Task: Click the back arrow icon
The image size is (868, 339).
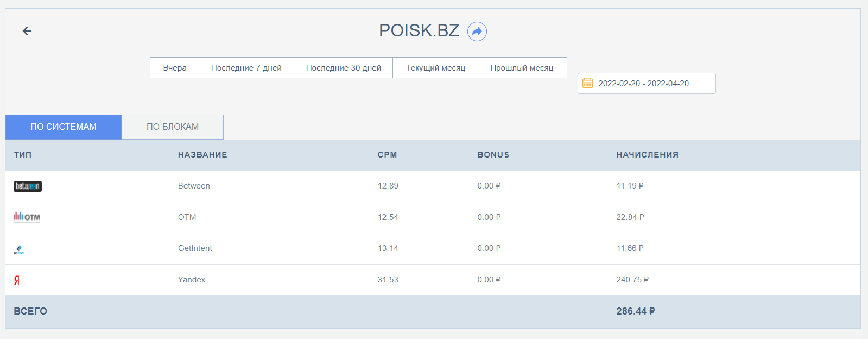Action: [x=27, y=31]
